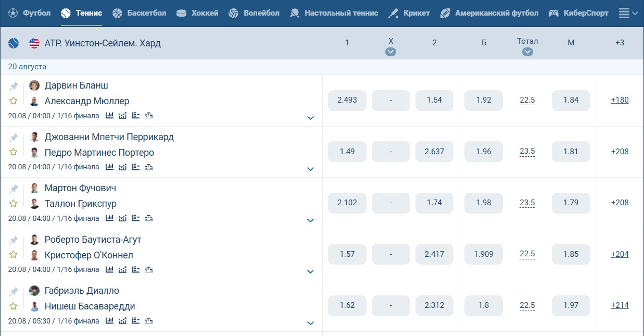644x336 pixels.
Task: Open the X column dropdown arrow
Action: coord(391,52)
